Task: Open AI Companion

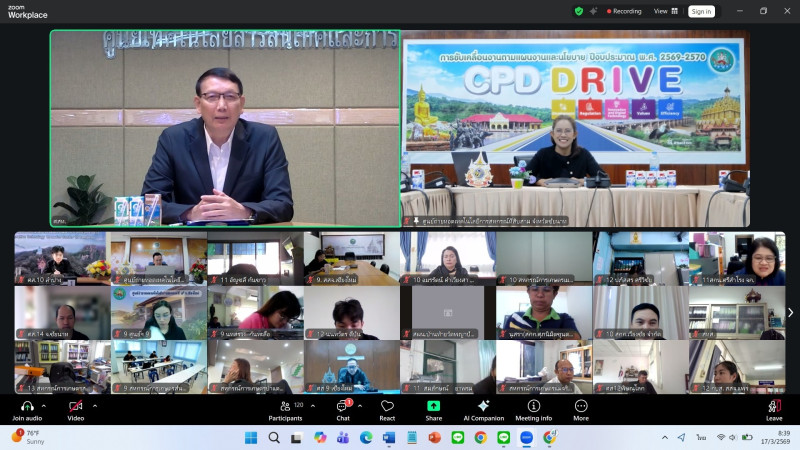Action: [x=483, y=406]
